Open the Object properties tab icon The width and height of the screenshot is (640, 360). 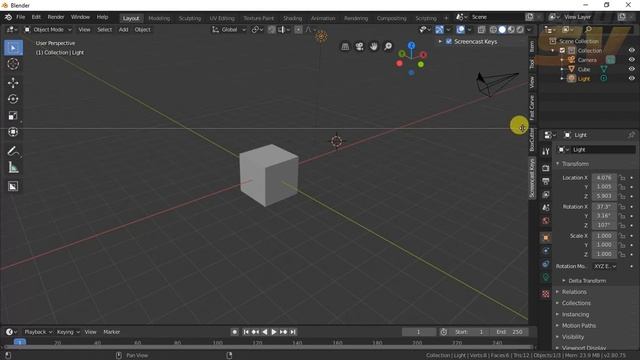point(546,238)
